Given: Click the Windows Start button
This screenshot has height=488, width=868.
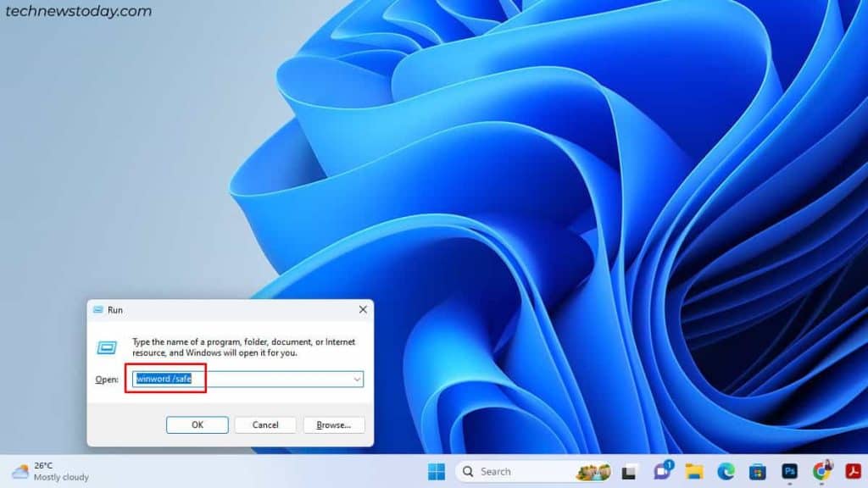Looking at the screenshot, I should [437, 471].
